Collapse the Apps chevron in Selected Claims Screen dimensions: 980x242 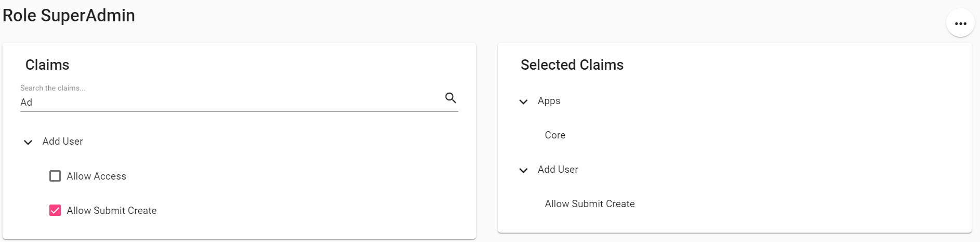(523, 101)
